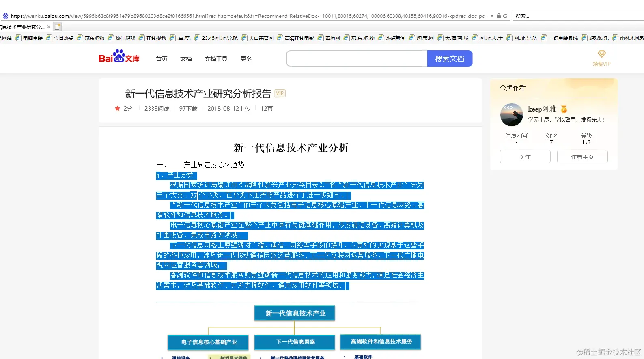Open the 网.址.导.航 bookmark after 网.址.大.全

pos(522,38)
